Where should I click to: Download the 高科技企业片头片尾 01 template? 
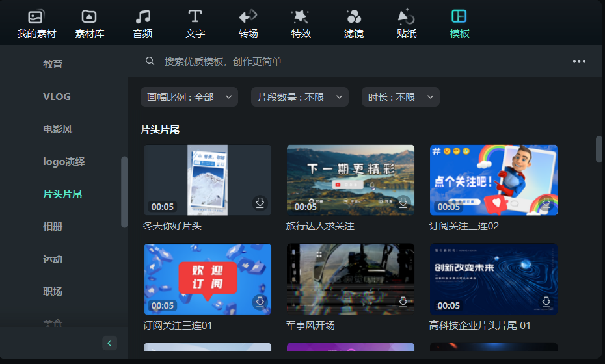click(546, 302)
